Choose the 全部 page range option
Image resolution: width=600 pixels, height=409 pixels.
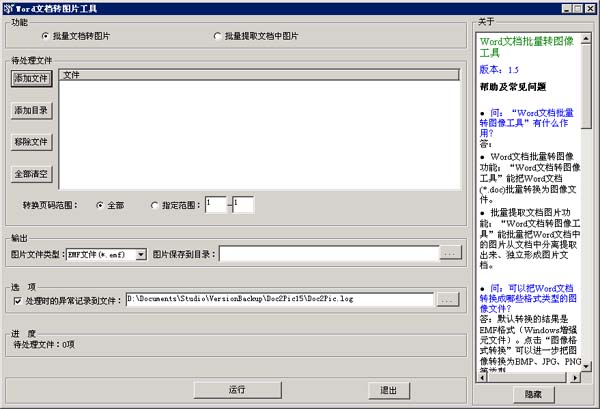click(100, 205)
